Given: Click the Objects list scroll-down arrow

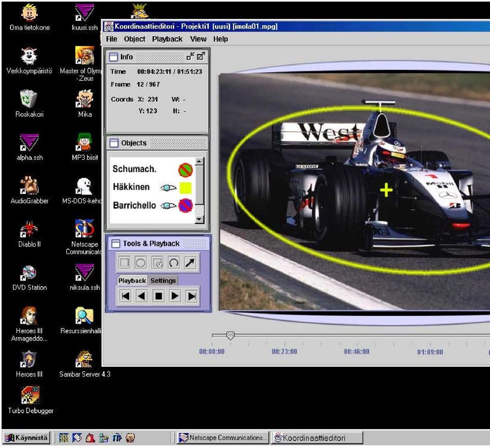Looking at the screenshot, I should click(200, 219).
